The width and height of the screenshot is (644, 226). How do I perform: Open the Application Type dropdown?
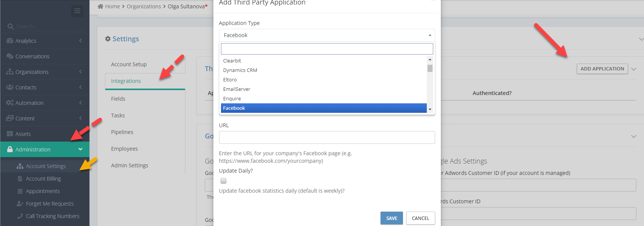(327, 35)
